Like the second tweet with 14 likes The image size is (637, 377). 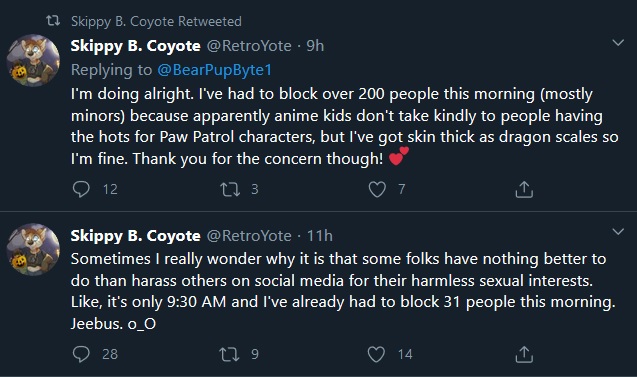(377, 354)
